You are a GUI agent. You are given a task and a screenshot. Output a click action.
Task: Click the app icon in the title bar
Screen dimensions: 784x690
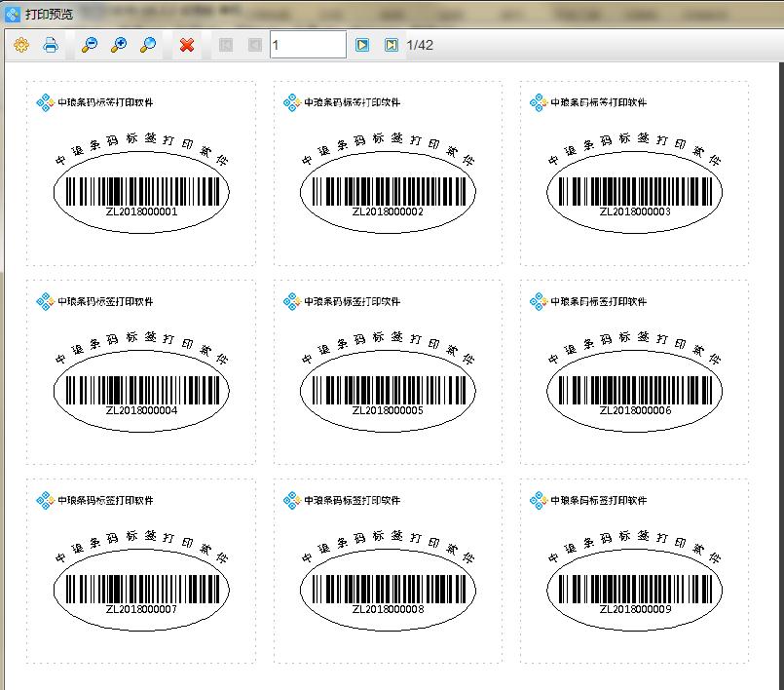(13, 14)
